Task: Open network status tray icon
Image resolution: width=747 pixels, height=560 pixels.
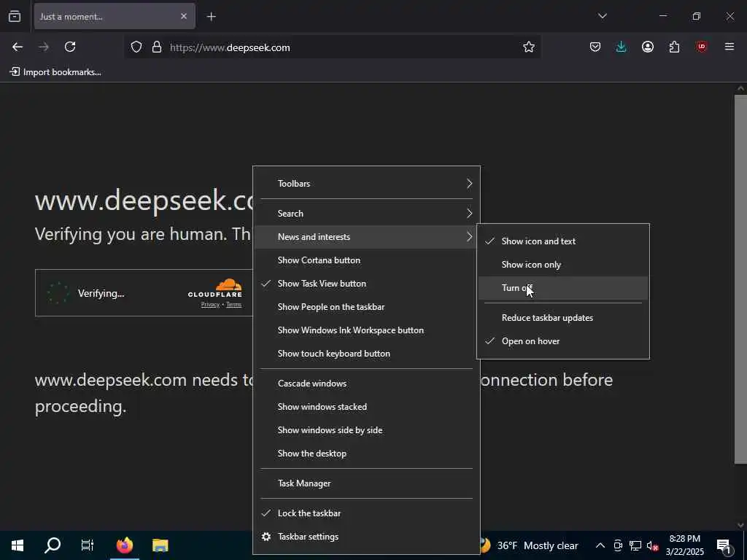Action: (x=635, y=545)
